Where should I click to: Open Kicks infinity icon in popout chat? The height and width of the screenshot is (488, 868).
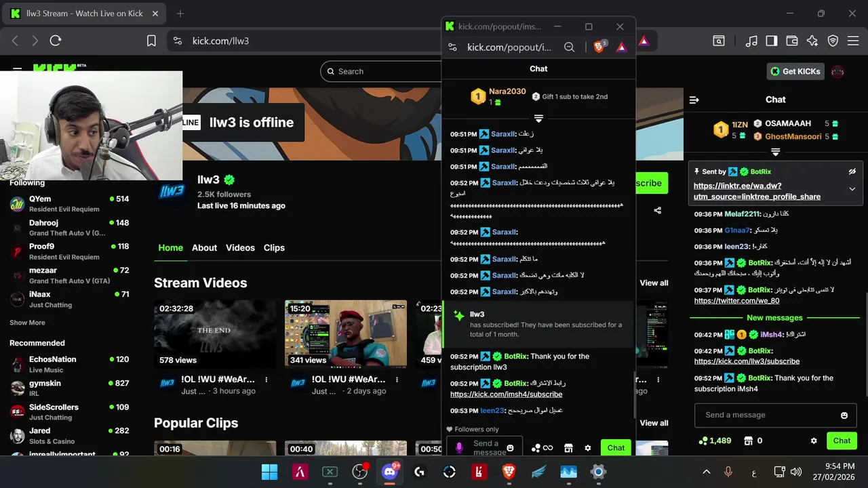(542, 448)
